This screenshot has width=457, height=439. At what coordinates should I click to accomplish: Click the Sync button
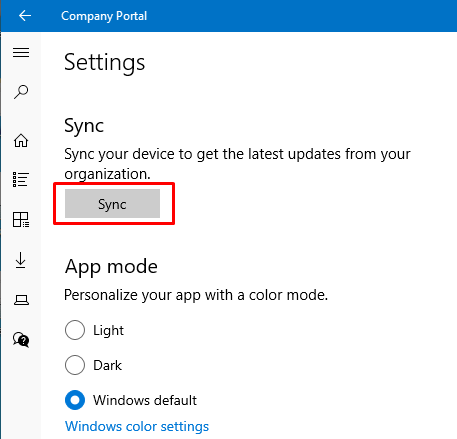(112, 204)
